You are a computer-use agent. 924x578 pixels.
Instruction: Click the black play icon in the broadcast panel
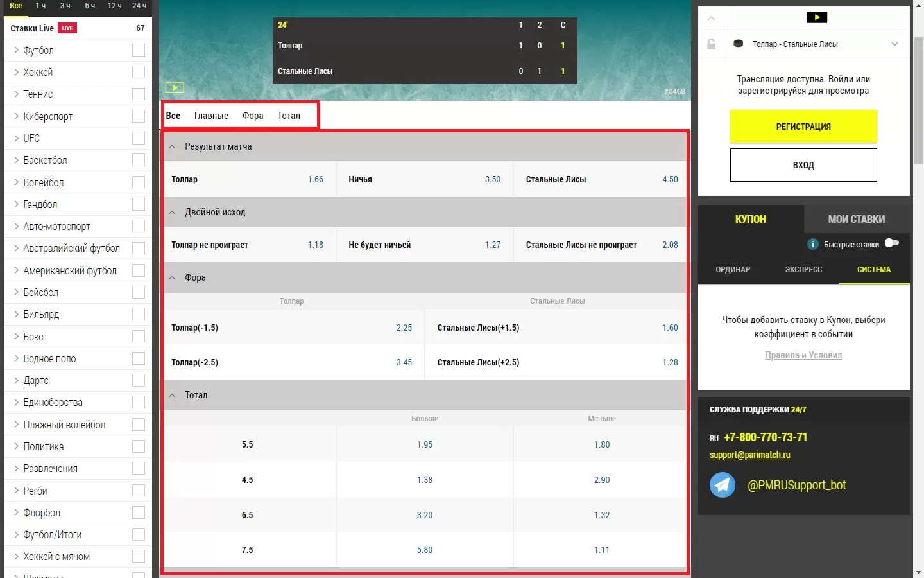click(816, 17)
